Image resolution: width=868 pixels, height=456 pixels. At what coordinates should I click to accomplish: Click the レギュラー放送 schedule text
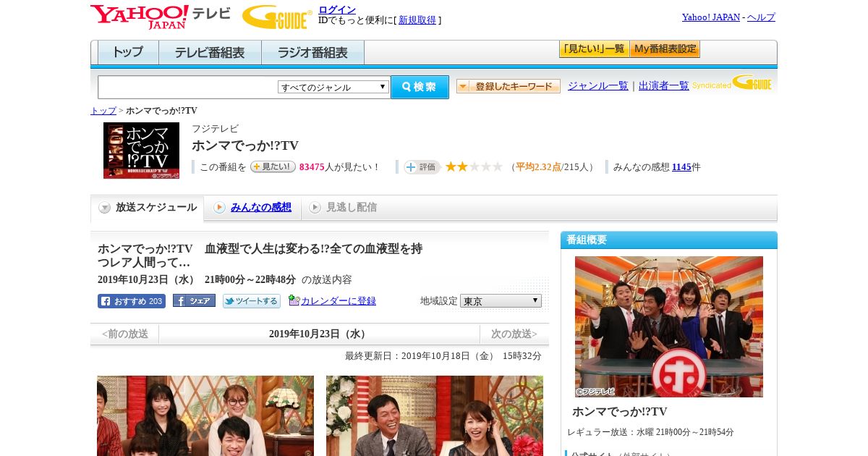tap(650, 432)
